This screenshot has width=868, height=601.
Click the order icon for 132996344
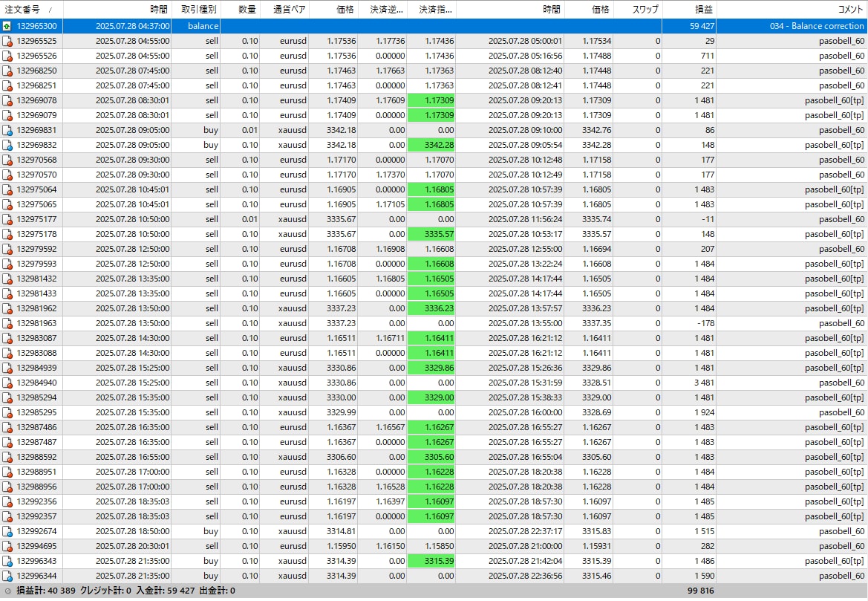point(7,576)
